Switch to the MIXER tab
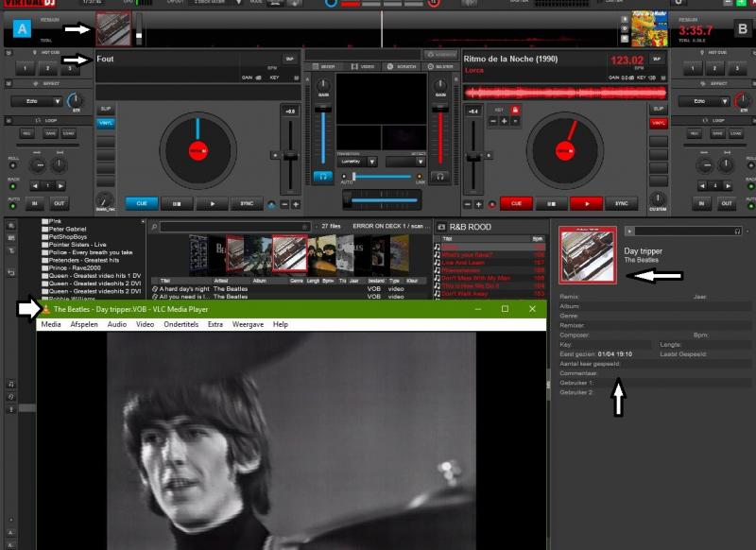This screenshot has width=756, height=550. point(323,66)
